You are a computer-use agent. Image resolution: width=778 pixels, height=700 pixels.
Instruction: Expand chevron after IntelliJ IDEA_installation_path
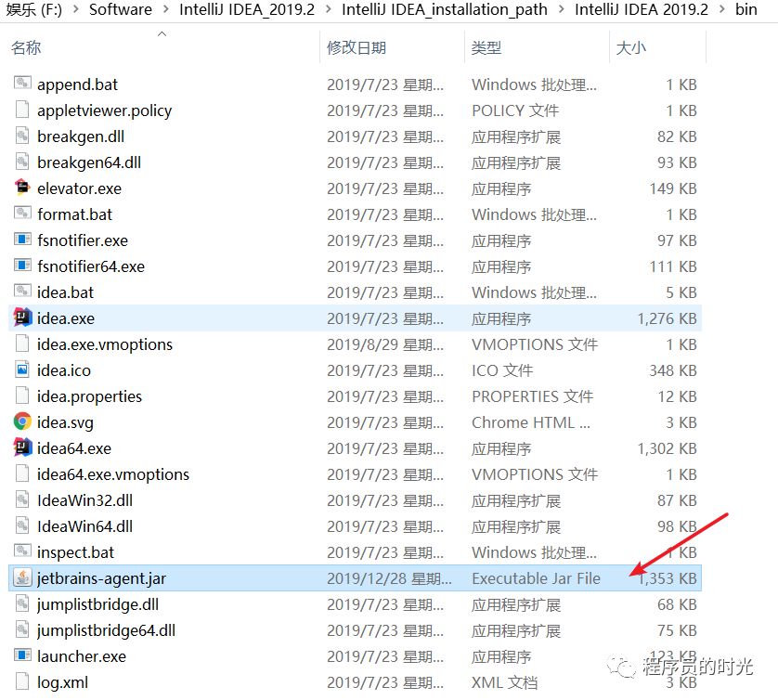(x=561, y=9)
